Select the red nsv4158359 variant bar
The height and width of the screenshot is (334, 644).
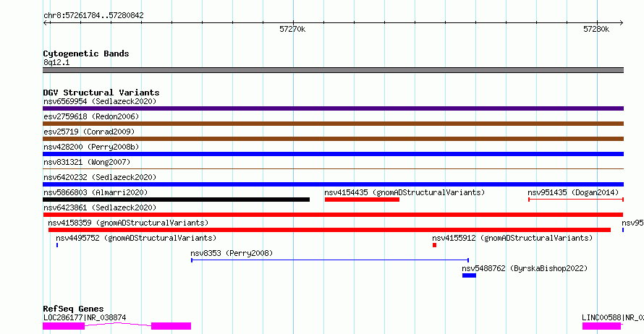[x=329, y=230]
